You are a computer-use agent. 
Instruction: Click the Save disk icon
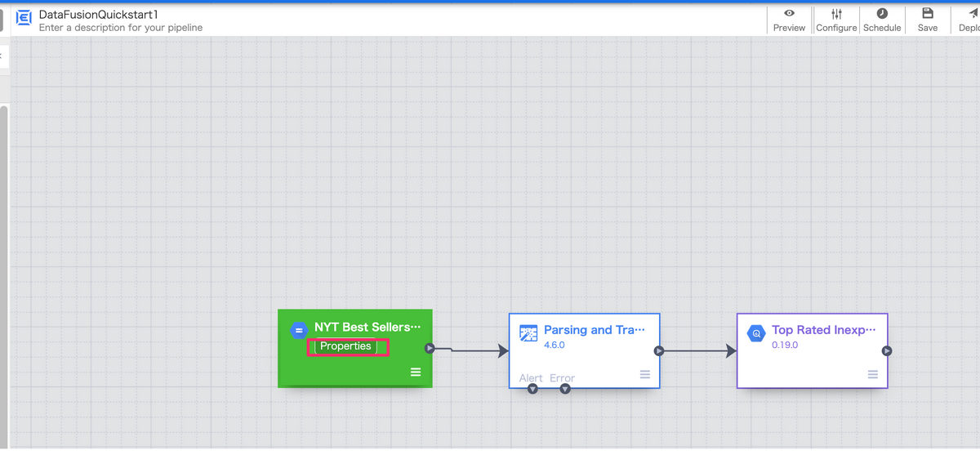pyautogui.click(x=928, y=13)
